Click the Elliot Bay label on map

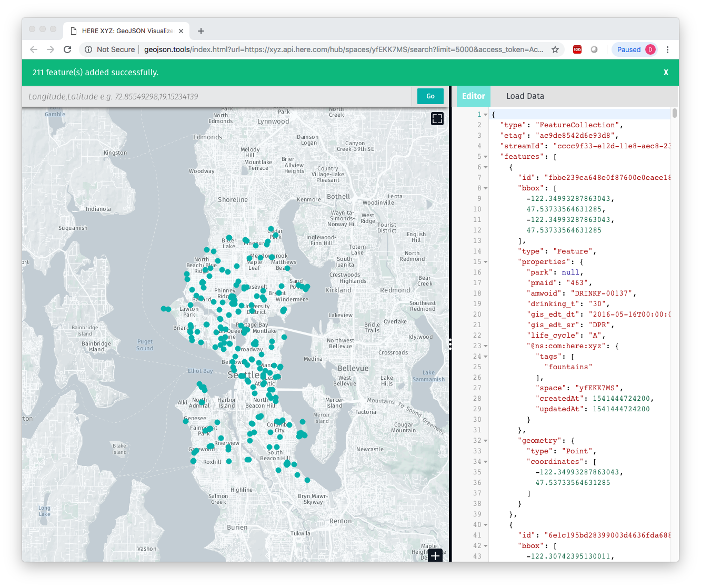(x=201, y=371)
